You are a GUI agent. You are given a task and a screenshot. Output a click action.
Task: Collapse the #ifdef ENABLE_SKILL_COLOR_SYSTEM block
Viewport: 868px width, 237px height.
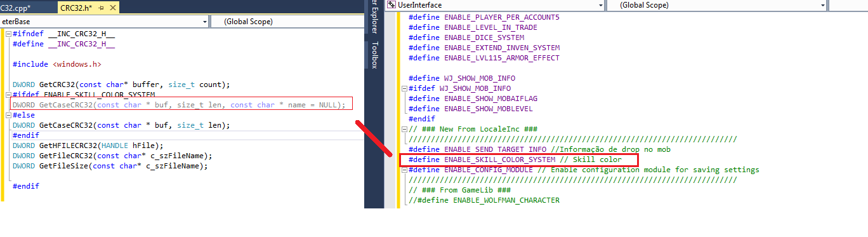pos(8,95)
